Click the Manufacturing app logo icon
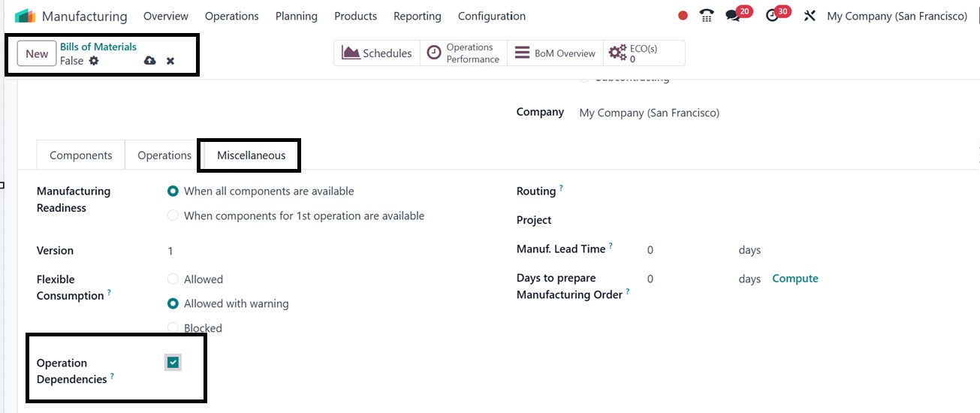The height and width of the screenshot is (413, 980). [x=26, y=16]
